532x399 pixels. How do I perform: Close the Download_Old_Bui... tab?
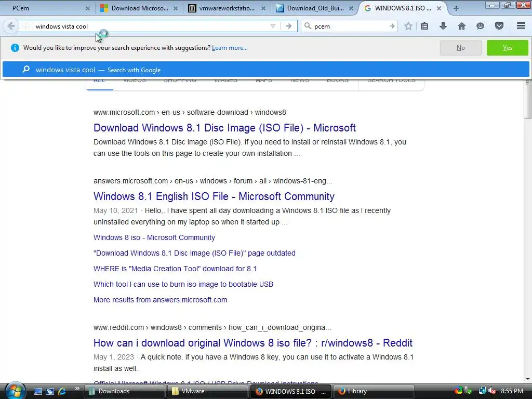[351, 8]
